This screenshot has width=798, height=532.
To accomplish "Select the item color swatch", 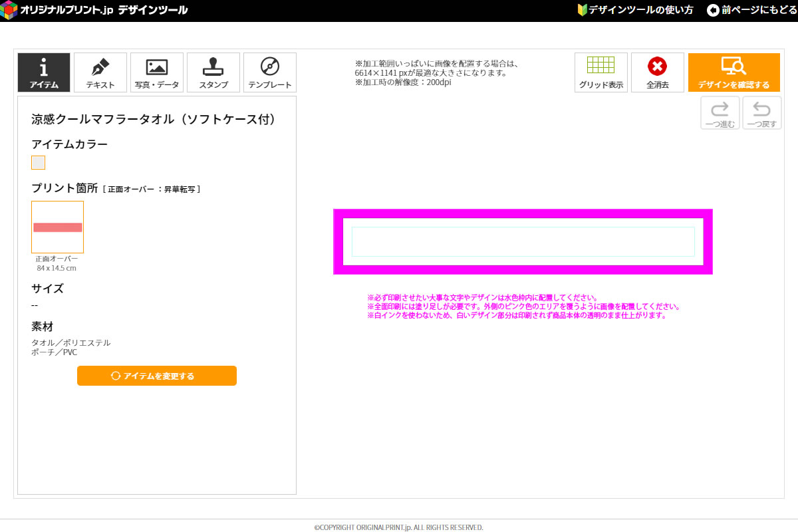I will (39, 162).
